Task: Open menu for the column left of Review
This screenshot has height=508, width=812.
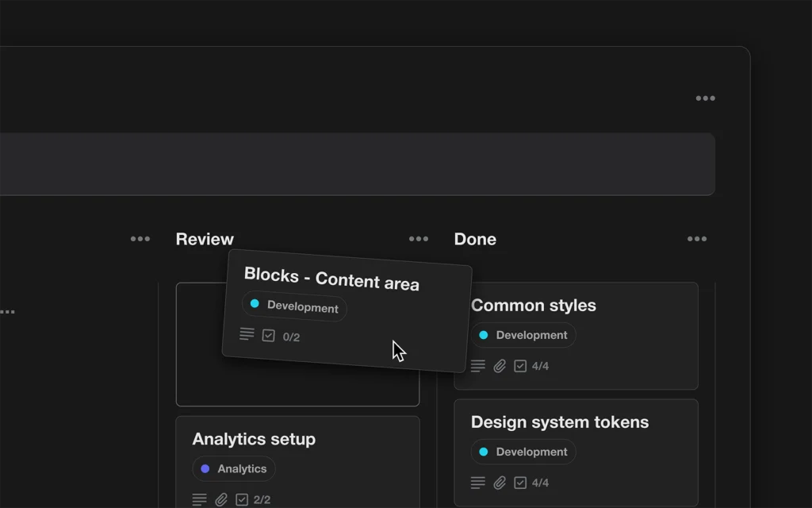Action: [x=140, y=239]
